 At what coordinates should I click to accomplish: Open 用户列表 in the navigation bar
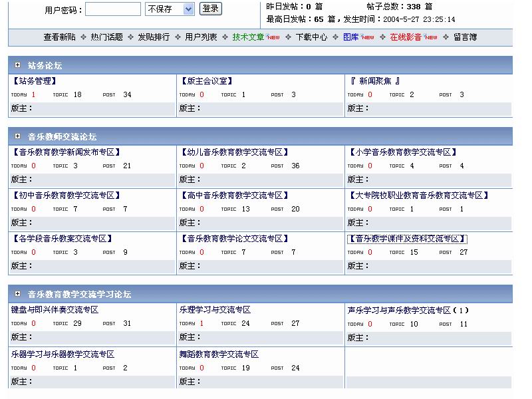[x=201, y=37]
